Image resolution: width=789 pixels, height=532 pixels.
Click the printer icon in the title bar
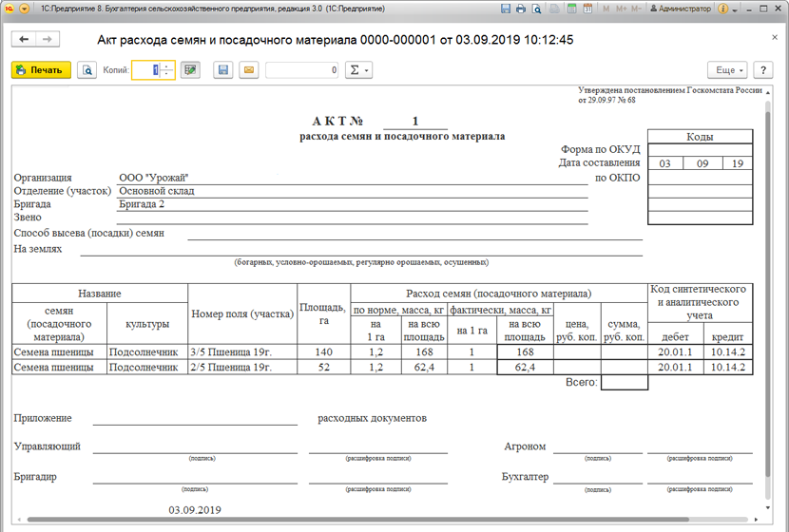coord(521,9)
